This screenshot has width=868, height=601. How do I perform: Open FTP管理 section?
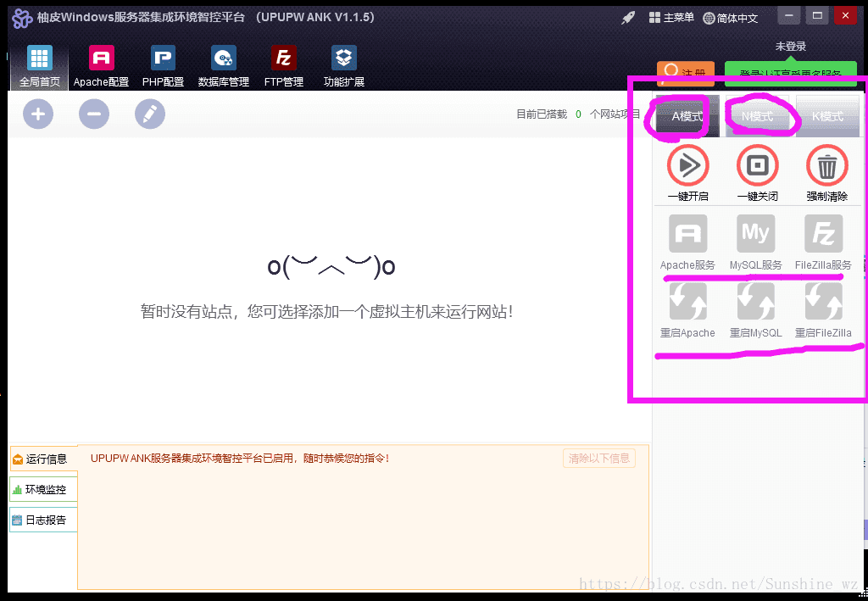tap(283, 66)
